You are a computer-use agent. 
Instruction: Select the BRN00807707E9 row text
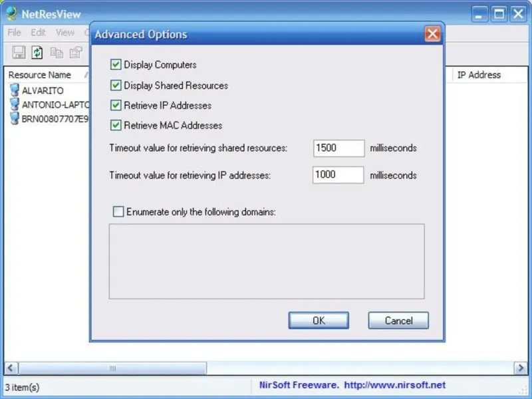55,119
